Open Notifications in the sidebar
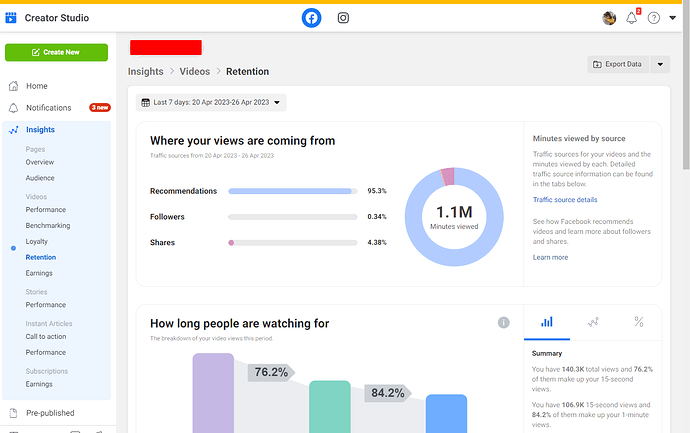The width and height of the screenshot is (690, 433). point(48,108)
